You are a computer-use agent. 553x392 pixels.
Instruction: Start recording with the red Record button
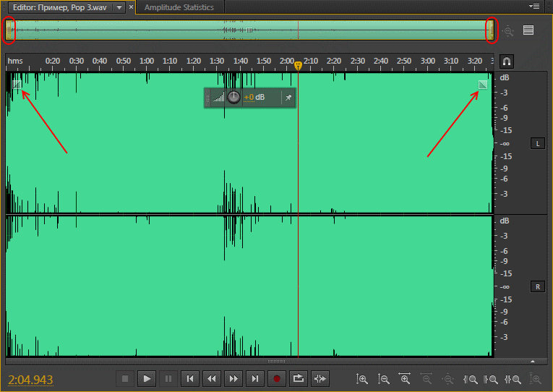(x=277, y=378)
